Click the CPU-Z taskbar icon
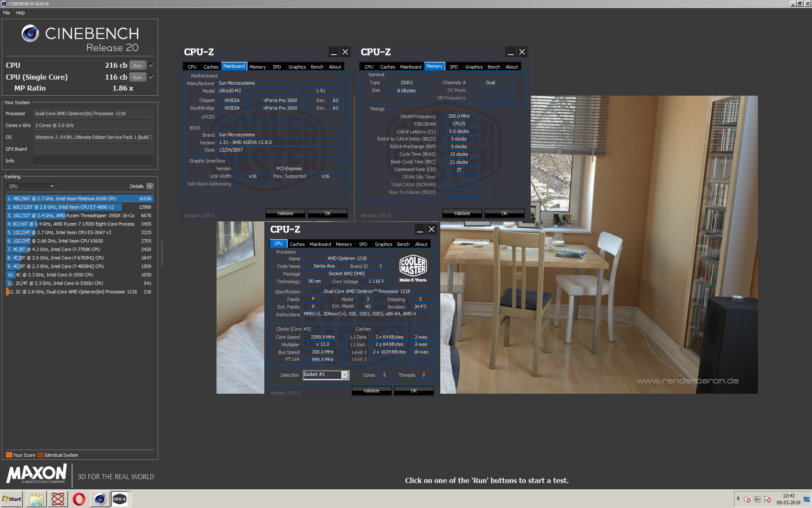Screen dimensions: 812x508 tap(120, 499)
